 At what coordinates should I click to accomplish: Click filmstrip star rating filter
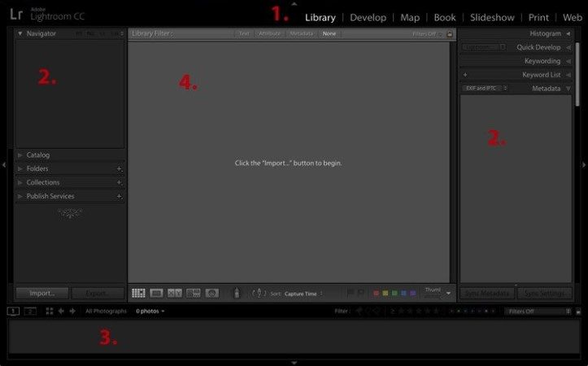pos(415,311)
